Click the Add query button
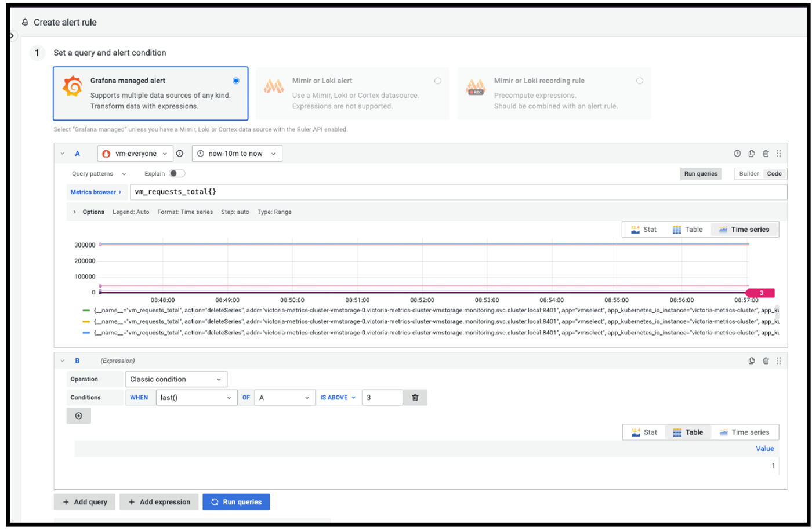812x531 pixels. (x=85, y=502)
